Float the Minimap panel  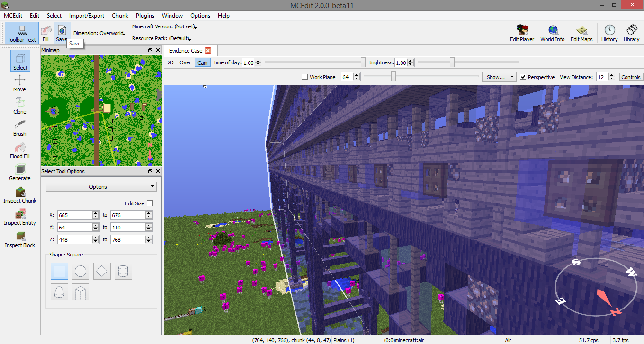click(151, 50)
